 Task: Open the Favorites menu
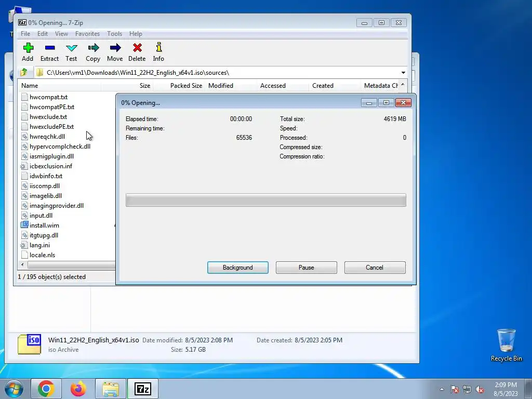coord(87,34)
